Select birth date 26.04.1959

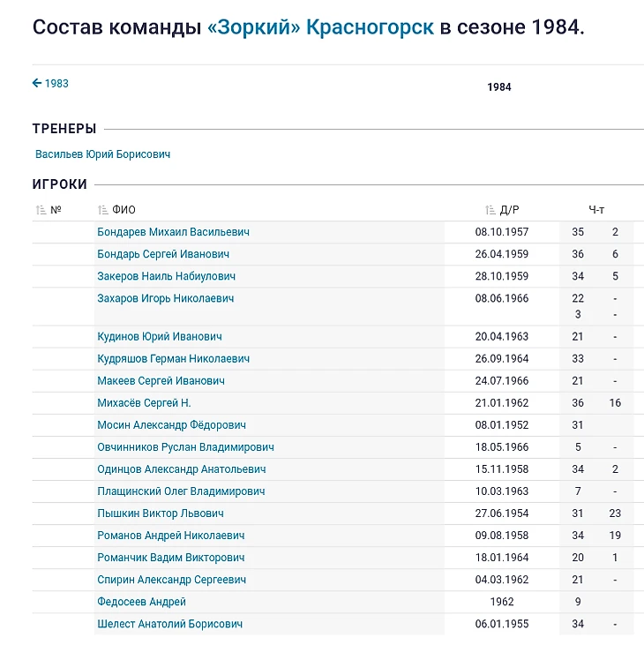502,254
